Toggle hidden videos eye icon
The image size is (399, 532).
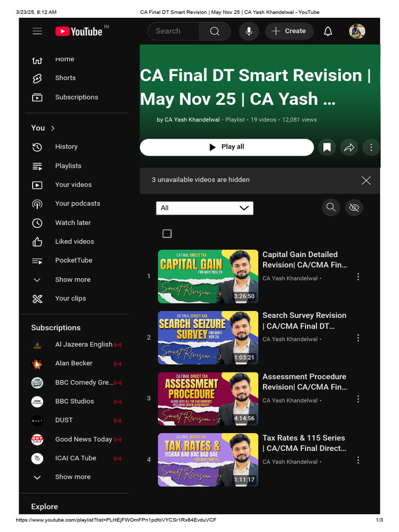coord(354,207)
